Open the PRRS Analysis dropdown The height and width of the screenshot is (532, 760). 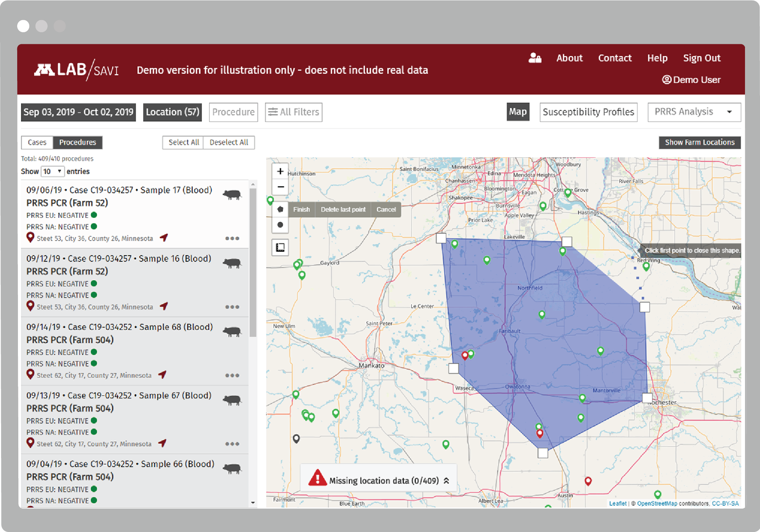(x=694, y=112)
